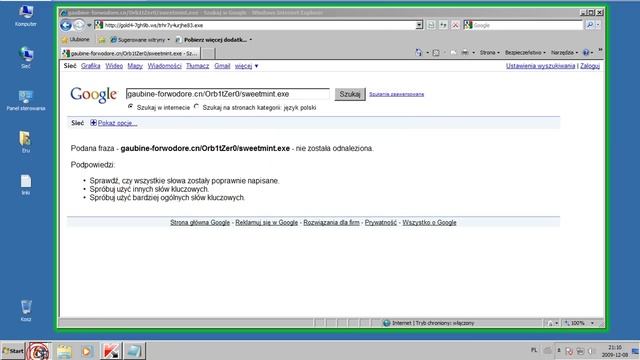Open Panel sterowania desktop icon
640x360 pixels.
[x=26, y=100]
